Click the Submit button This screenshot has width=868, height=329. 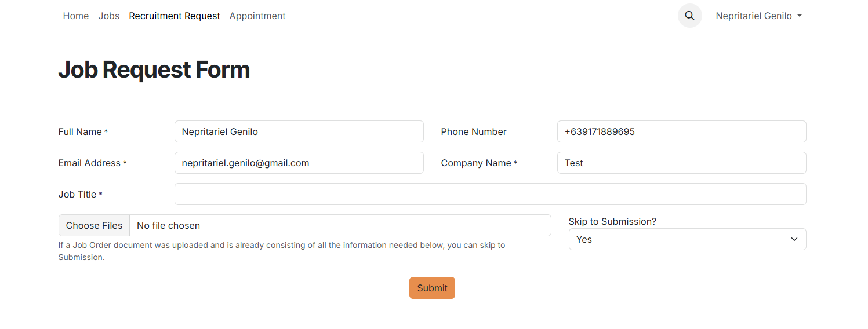tap(432, 288)
